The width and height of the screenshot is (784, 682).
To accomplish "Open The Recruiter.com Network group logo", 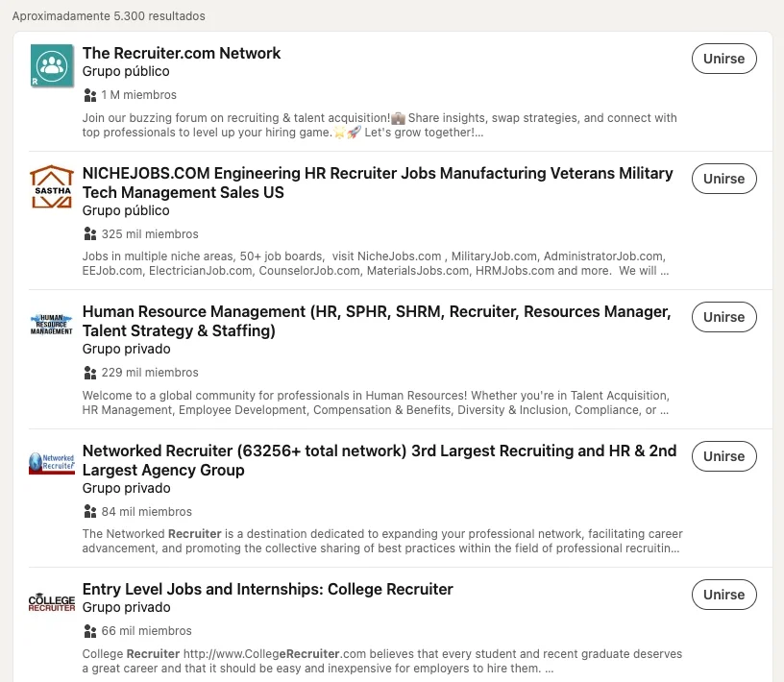I will tap(52, 65).
